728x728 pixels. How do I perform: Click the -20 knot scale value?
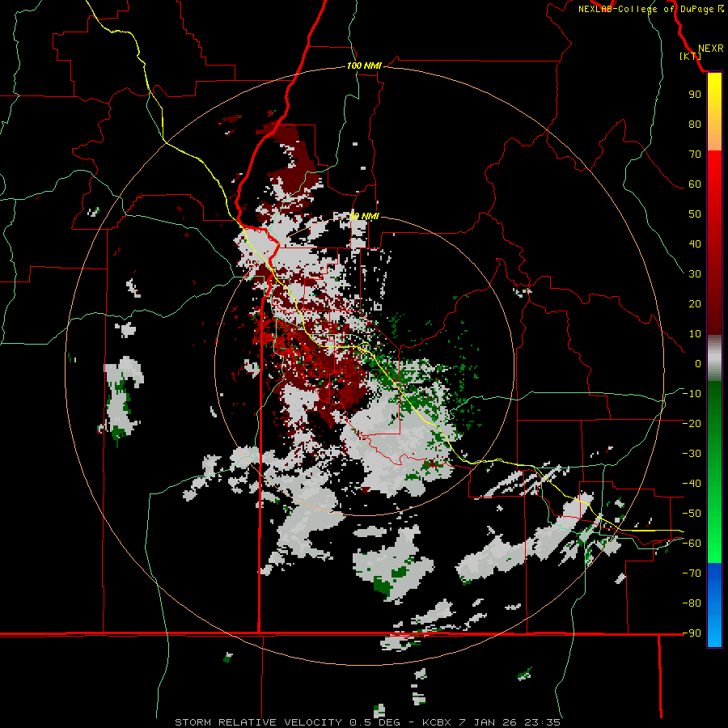click(x=692, y=423)
